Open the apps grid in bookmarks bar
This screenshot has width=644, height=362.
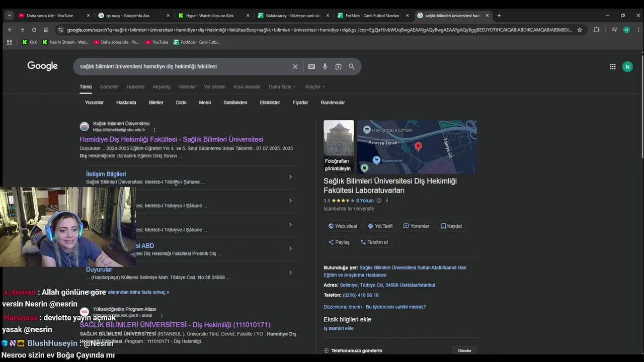coord(9,42)
